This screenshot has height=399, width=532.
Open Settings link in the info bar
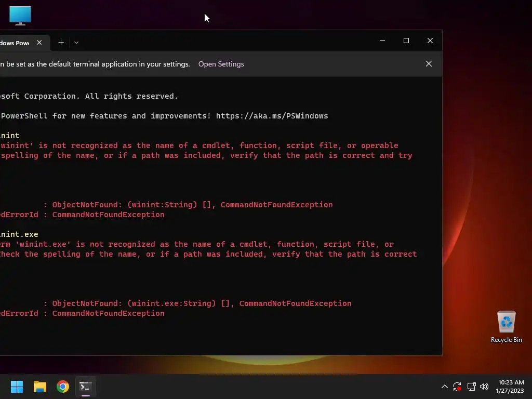click(221, 64)
